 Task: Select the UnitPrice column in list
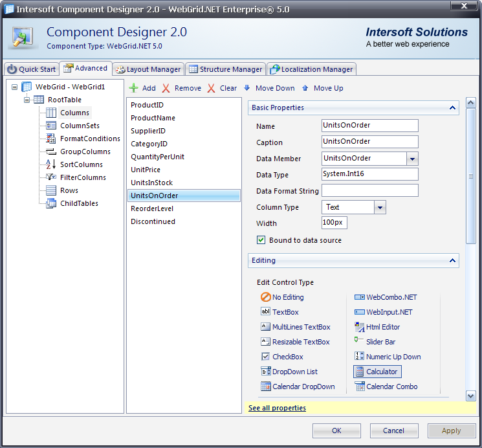pyautogui.click(x=184, y=170)
